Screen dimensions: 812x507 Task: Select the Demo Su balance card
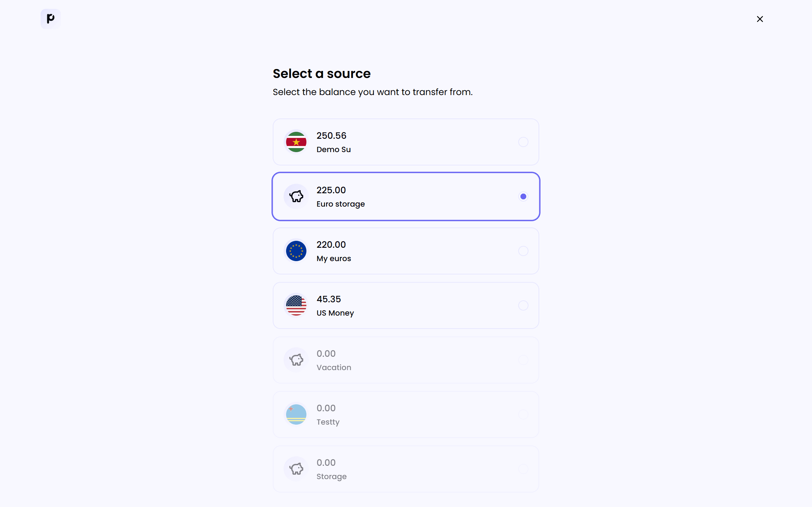[x=405, y=142]
